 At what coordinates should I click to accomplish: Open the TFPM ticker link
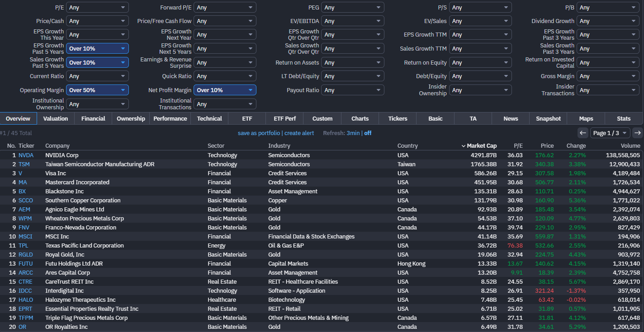[26, 318]
